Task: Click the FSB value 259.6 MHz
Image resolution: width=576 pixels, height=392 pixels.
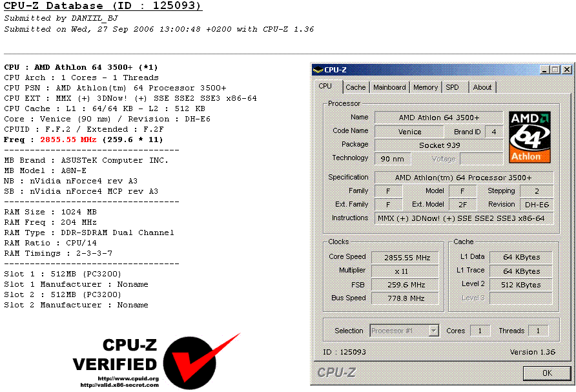Action: 405,285
